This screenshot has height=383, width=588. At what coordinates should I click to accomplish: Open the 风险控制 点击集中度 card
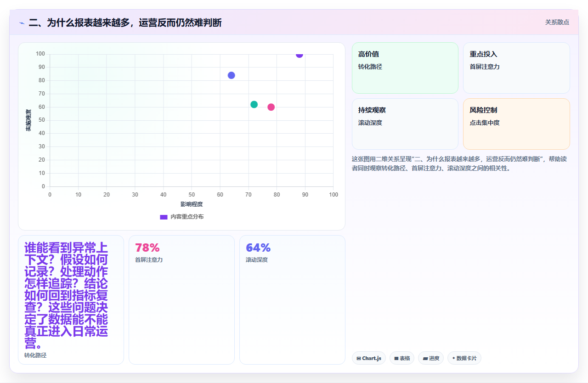tap(516, 124)
